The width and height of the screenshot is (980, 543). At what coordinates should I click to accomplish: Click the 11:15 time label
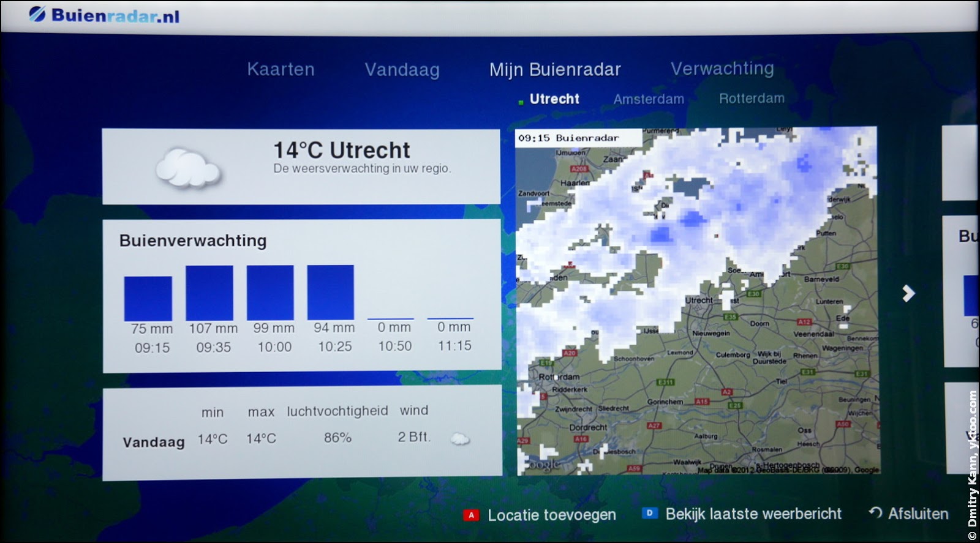pos(454,345)
